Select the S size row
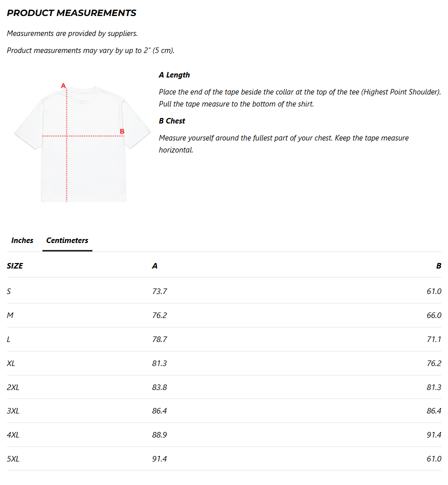448x485 pixels. [x=224, y=291]
